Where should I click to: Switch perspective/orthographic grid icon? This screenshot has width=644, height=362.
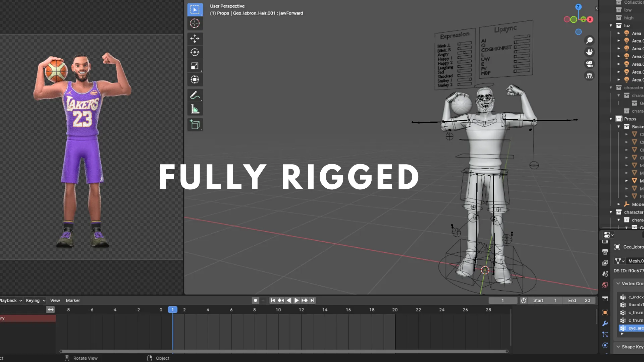(589, 76)
